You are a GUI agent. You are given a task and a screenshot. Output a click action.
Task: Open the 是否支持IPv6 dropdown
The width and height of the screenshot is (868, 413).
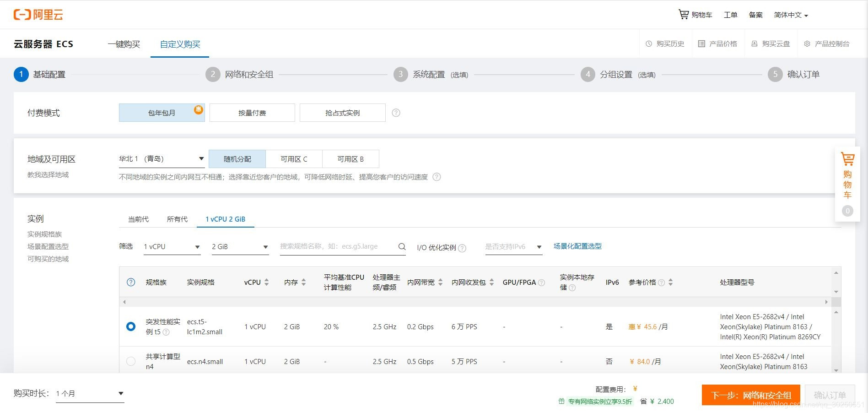point(514,247)
